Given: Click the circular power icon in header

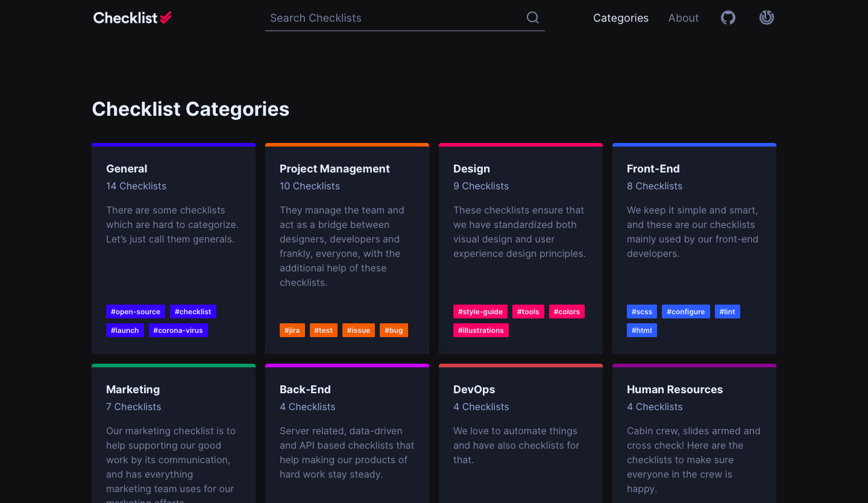Looking at the screenshot, I should [766, 18].
